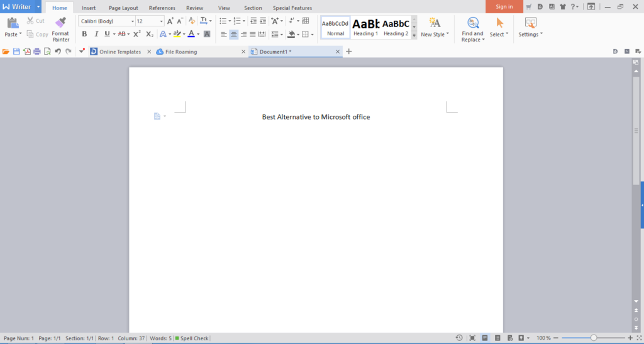Toggle Spell Check in status bar
This screenshot has height=344, width=644.
coord(192,338)
